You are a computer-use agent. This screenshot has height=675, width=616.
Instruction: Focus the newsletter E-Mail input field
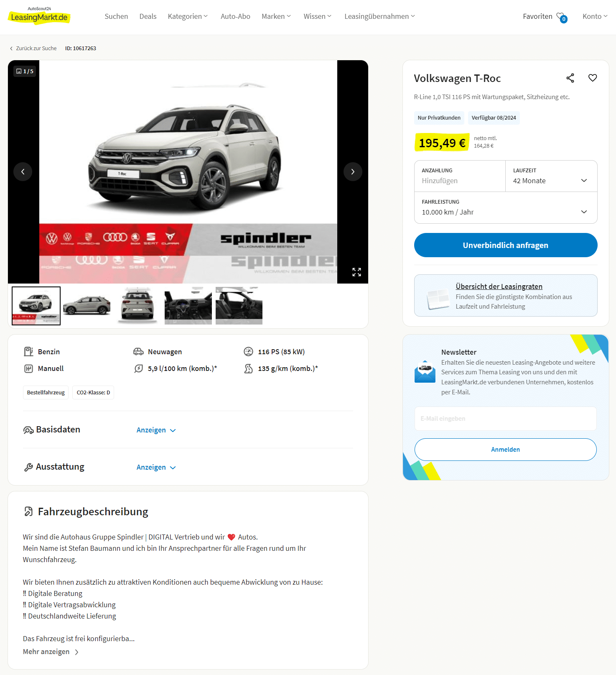[506, 419]
